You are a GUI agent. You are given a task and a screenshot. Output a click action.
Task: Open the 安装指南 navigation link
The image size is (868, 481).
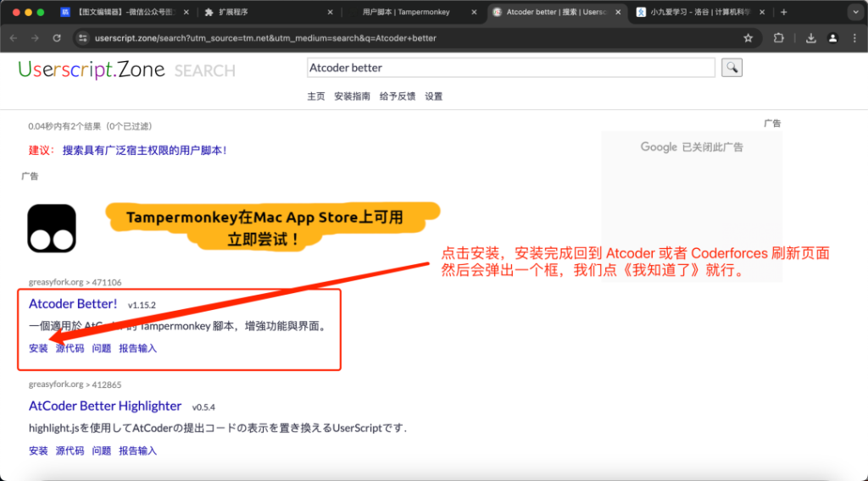click(352, 97)
